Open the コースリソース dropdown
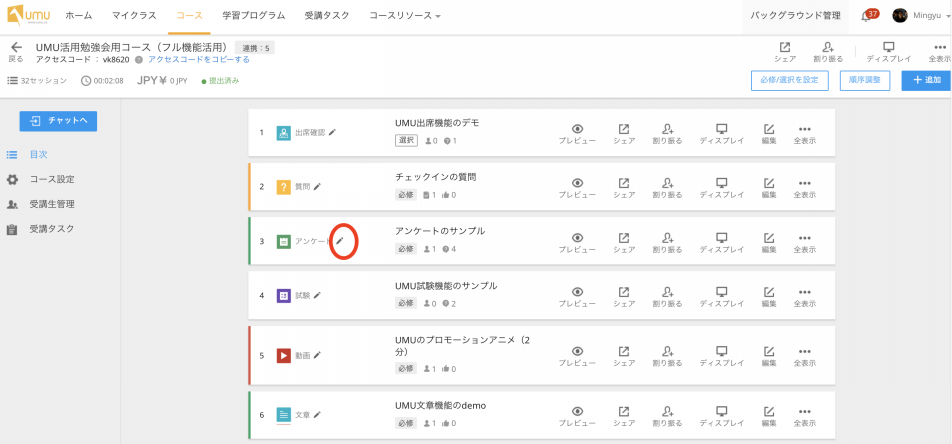The image size is (952, 444). 405,16
